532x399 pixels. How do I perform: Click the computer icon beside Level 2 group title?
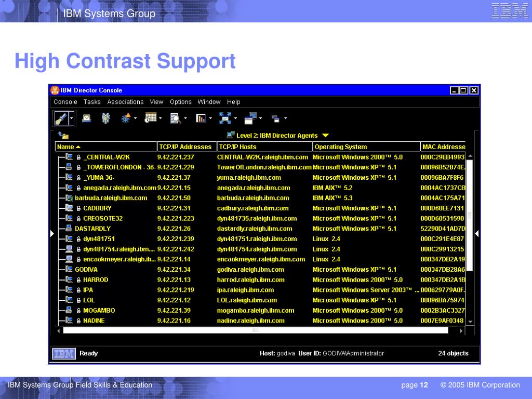click(x=230, y=135)
